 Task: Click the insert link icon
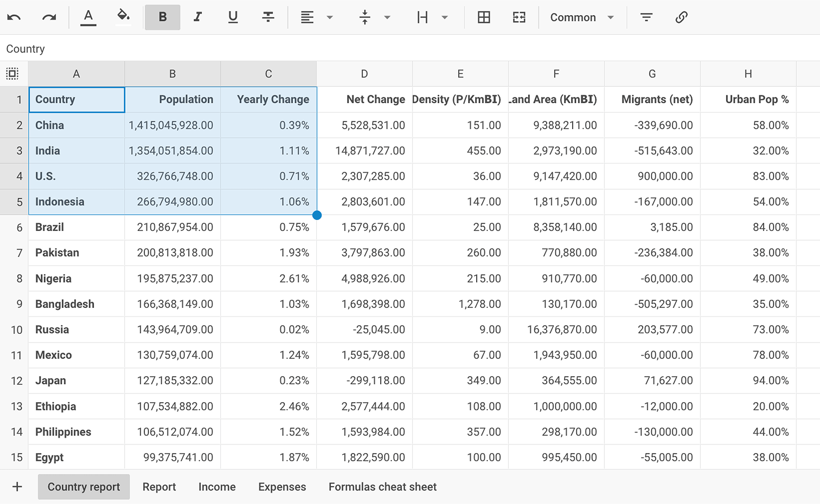pyautogui.click(x=682, y=17)
